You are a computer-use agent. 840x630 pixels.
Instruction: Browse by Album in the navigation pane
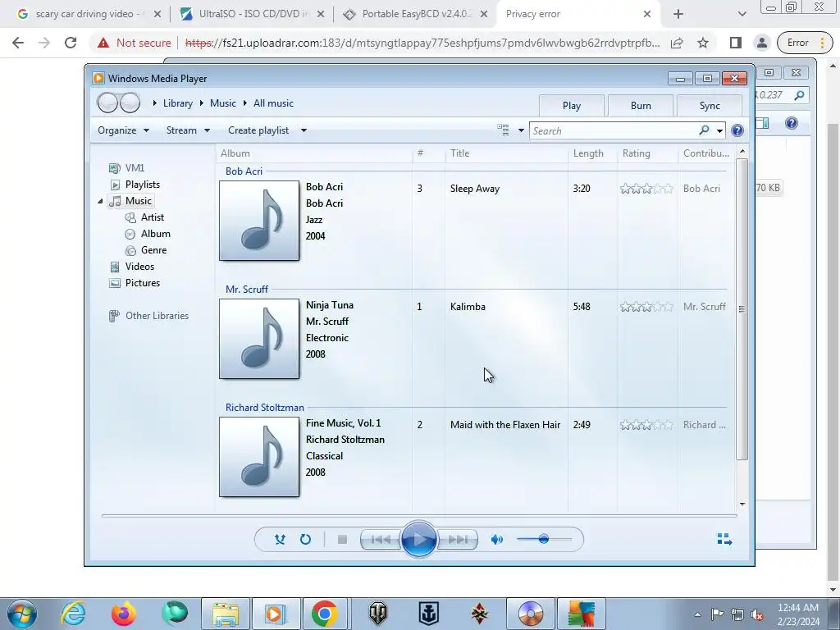pos(148,234)
